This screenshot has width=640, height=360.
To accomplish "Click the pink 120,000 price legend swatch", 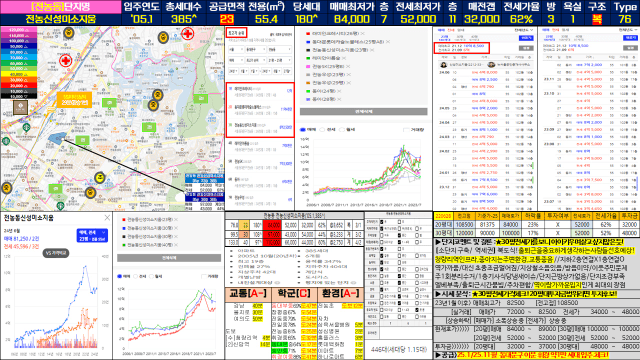I will [x=19, y=30].
